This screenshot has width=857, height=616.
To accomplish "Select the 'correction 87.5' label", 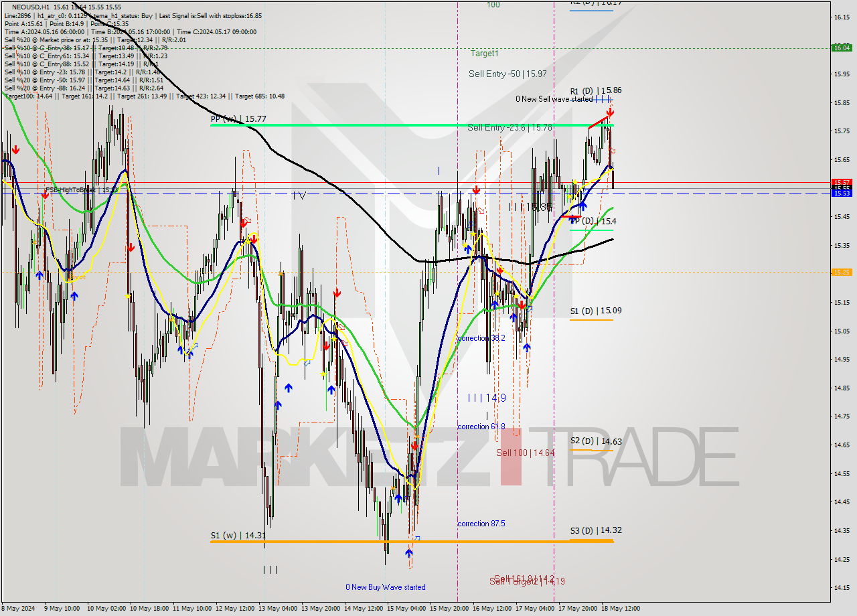I will tap(481, 524).
